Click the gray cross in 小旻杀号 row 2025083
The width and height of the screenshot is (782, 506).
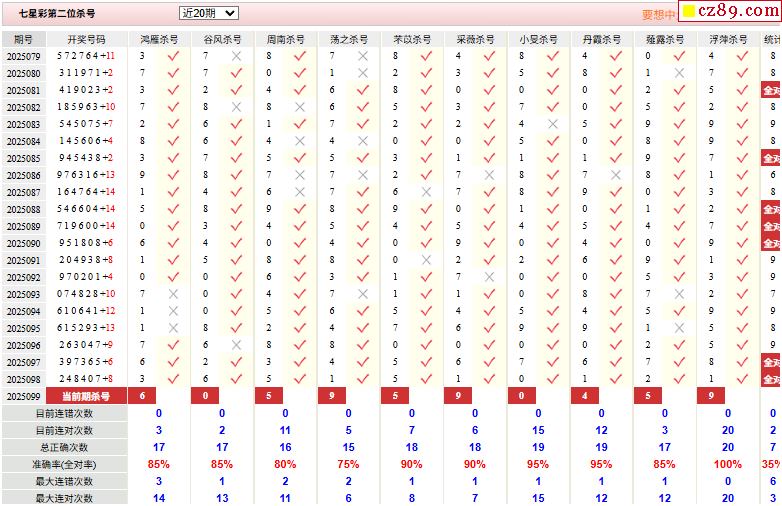(553, 124)
